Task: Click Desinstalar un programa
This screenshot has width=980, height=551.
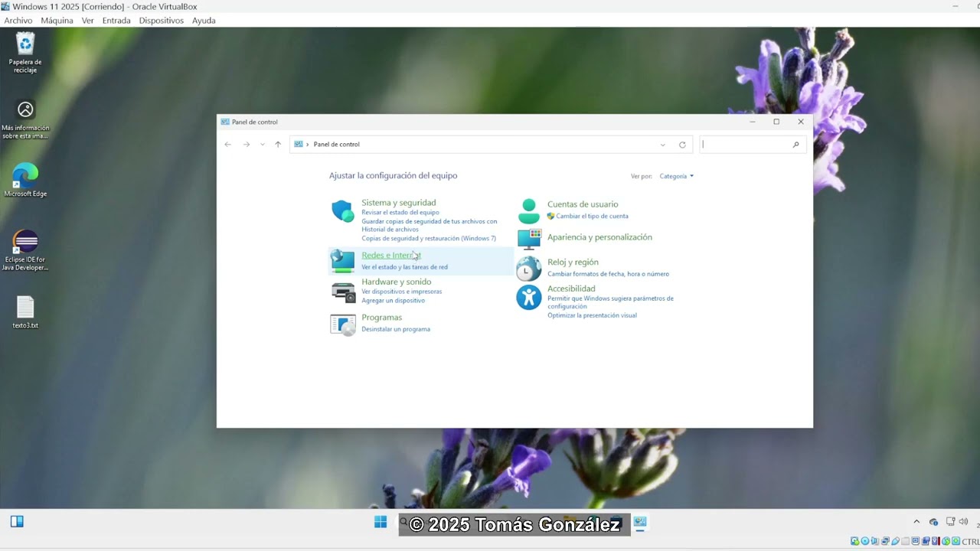Action: (396, 329)
